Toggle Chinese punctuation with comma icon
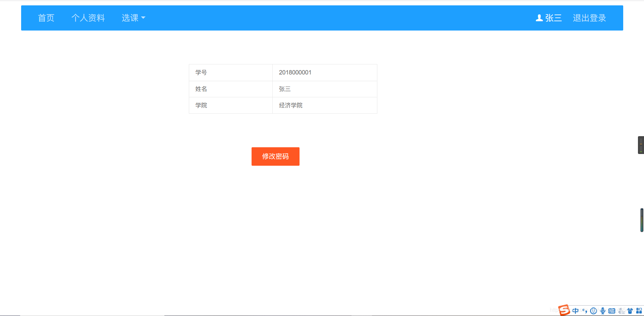Screen dimensions: 644x316 (586, 311)
